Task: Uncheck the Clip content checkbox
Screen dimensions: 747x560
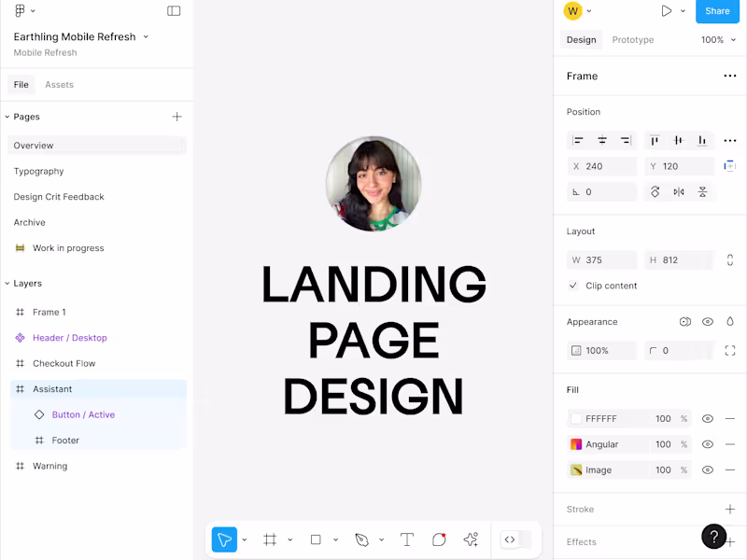Action: click(572, 287)
